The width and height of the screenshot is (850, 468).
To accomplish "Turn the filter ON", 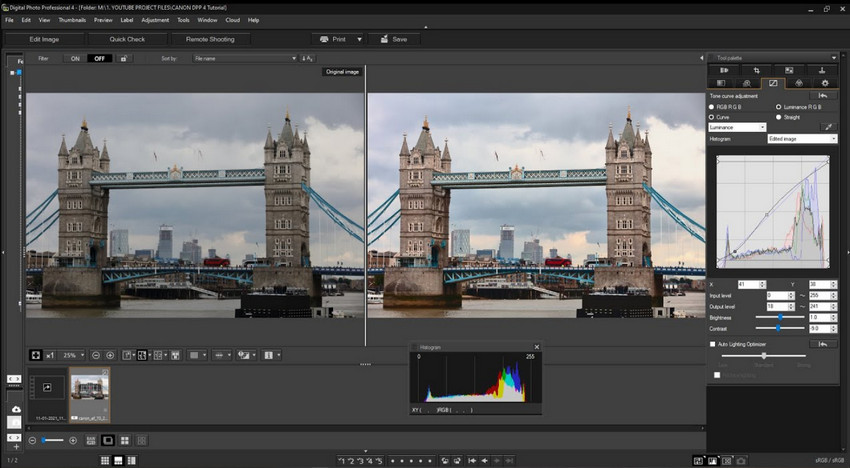I will (x=75, y=59).
